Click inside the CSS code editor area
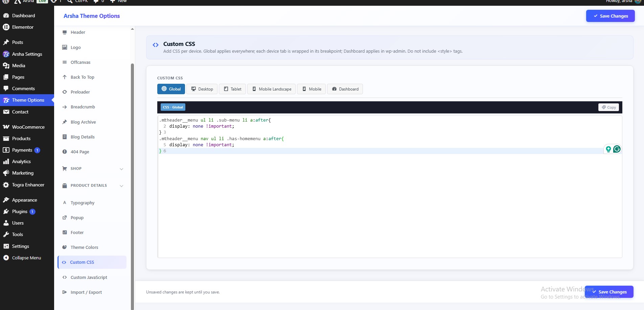The height and width of the screenshot is (310, 644). tap(390, 187)
